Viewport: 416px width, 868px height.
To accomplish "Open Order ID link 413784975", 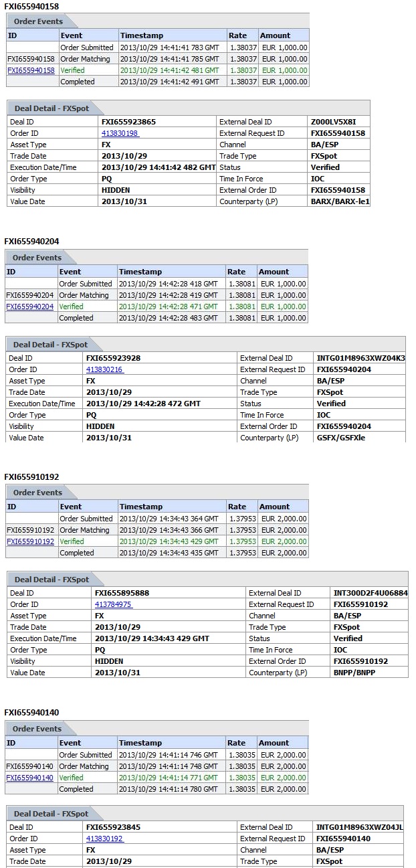I will (x=113, y=604).
